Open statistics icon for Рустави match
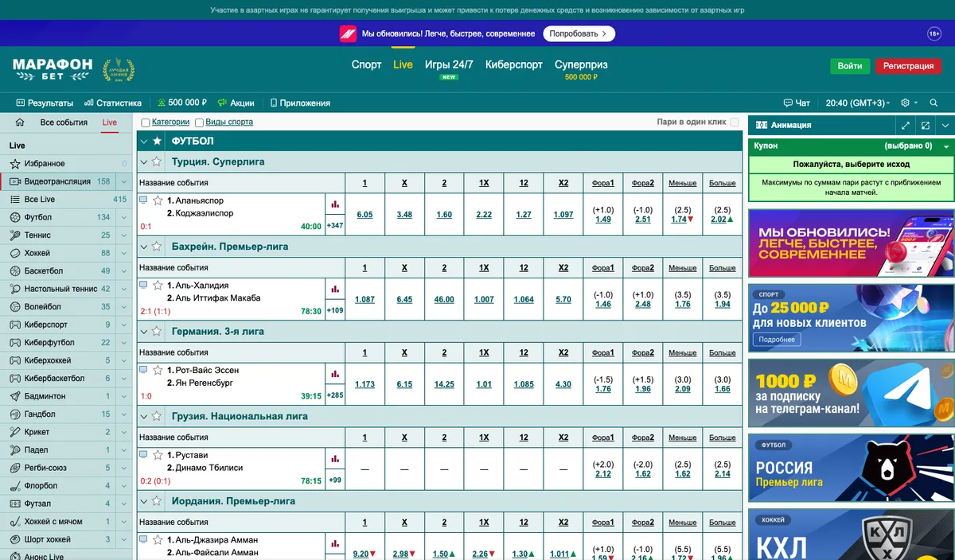Image resolution: width=955 pixels, height=560 pixels. (x=335, y=459)
